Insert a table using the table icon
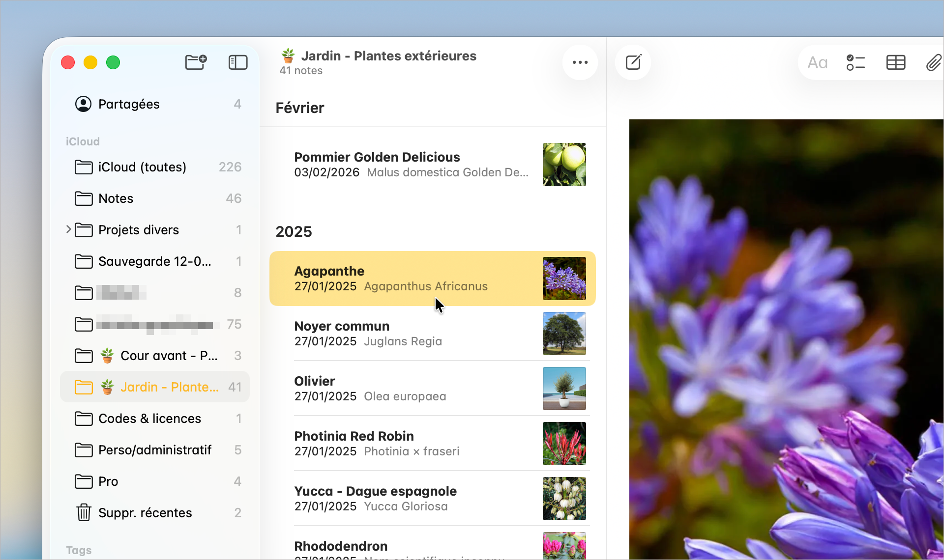 click(x=896, y=62)
